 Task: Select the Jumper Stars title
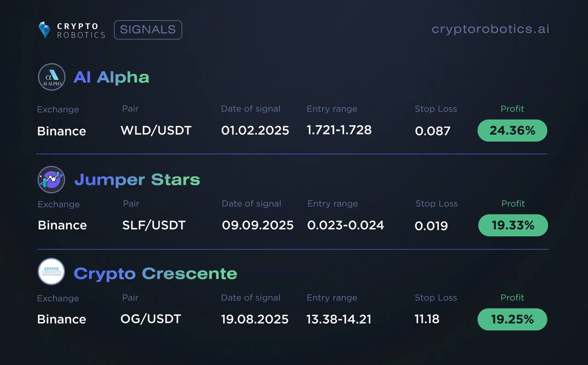137,180
